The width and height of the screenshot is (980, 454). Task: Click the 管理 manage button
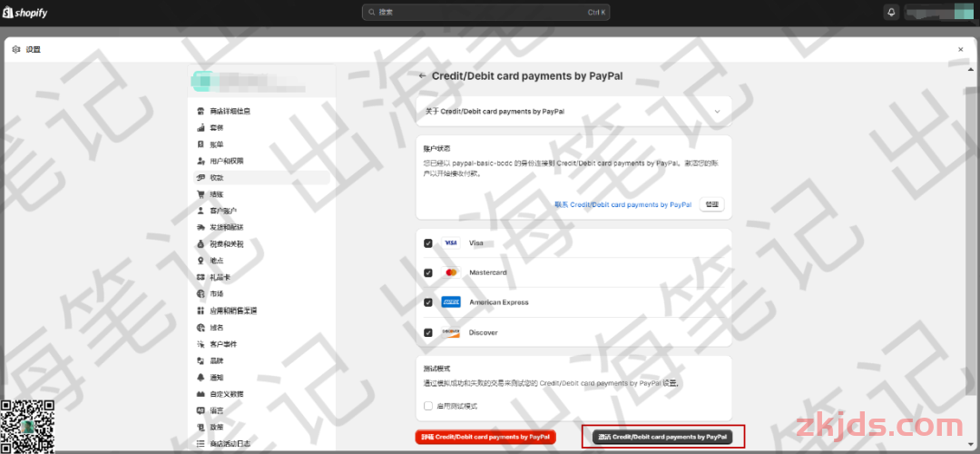coord(712,204)
